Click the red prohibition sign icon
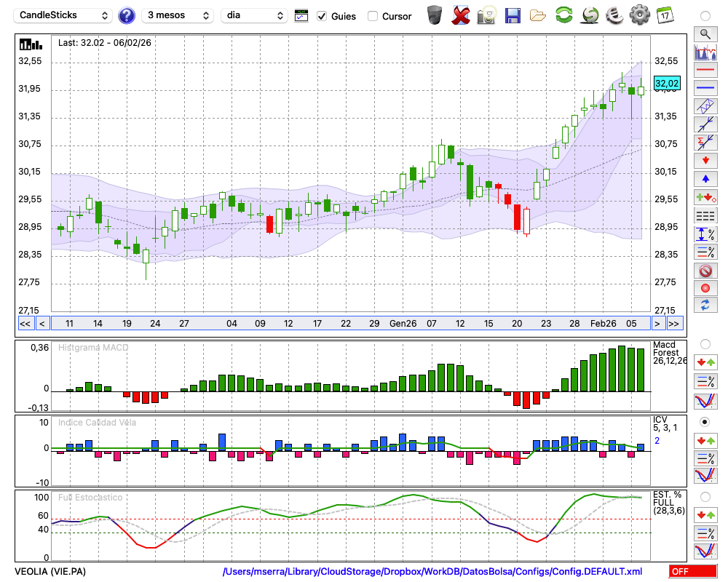The image size is (728, 582). point(705,270)
